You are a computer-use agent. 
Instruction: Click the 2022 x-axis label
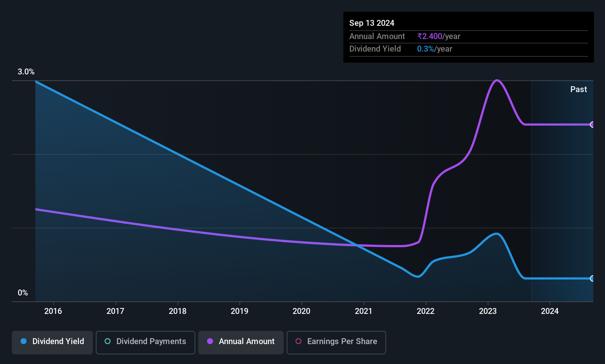coord(426,311)
